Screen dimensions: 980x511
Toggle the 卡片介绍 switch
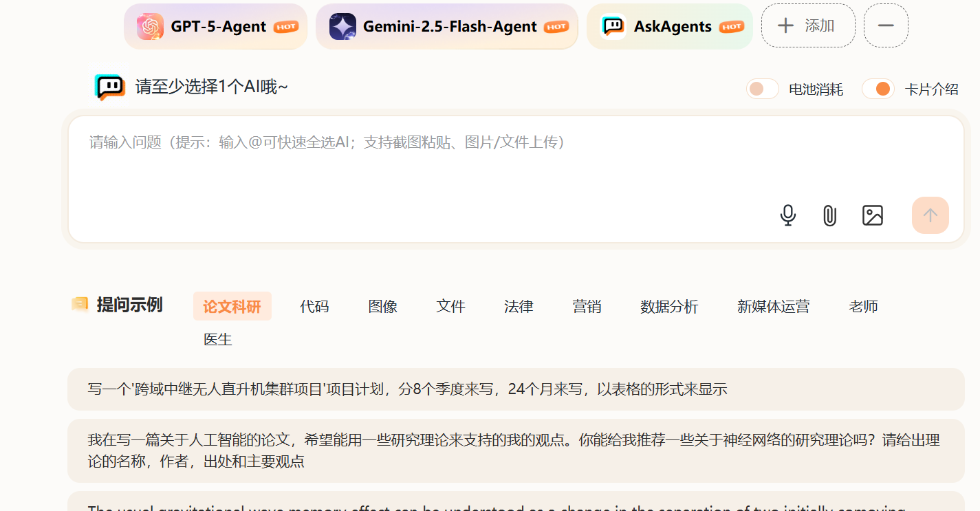pos(878,89)
